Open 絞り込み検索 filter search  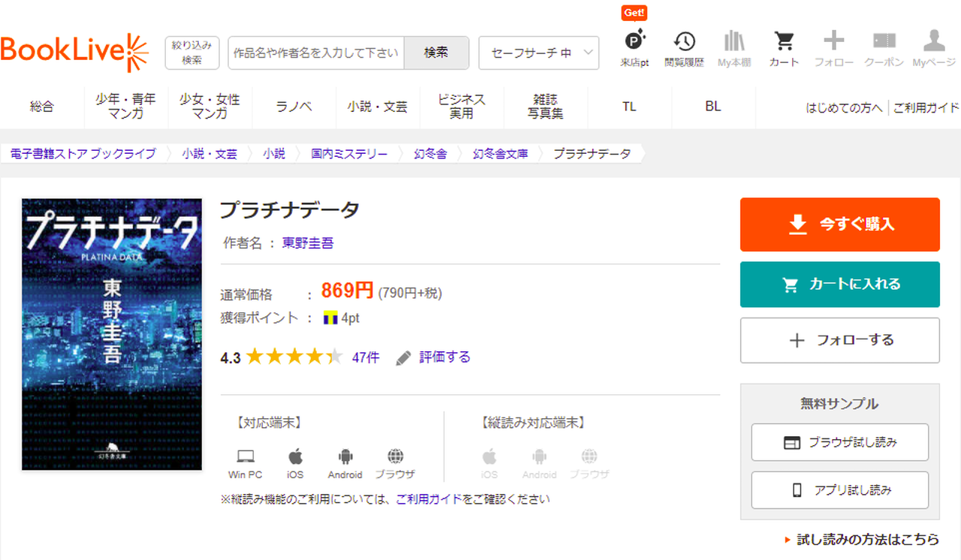click(x=192, y=53)
